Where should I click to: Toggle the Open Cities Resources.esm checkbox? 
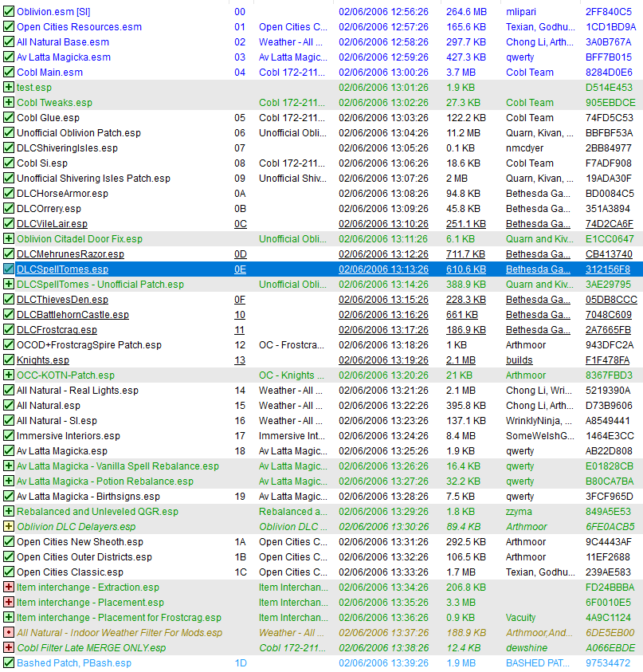coord(9,26)
